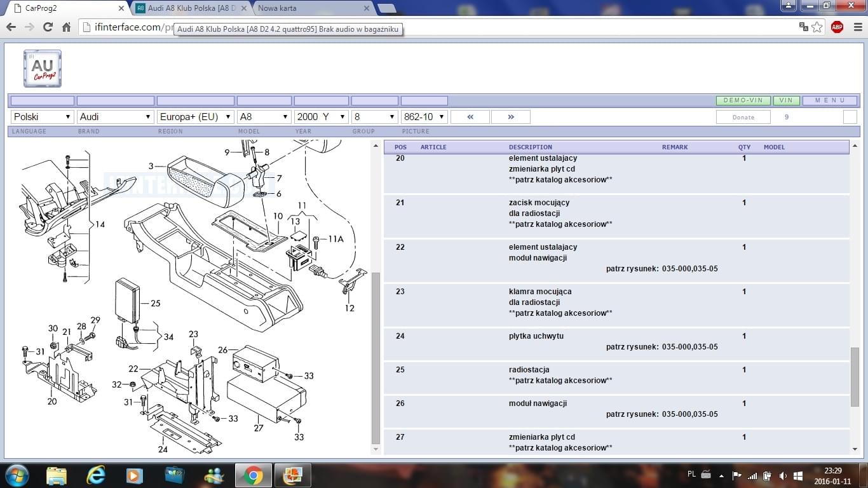Click the ifinterface.com address bar
This screenshot has width=868, height=488.
click(438, 27)
